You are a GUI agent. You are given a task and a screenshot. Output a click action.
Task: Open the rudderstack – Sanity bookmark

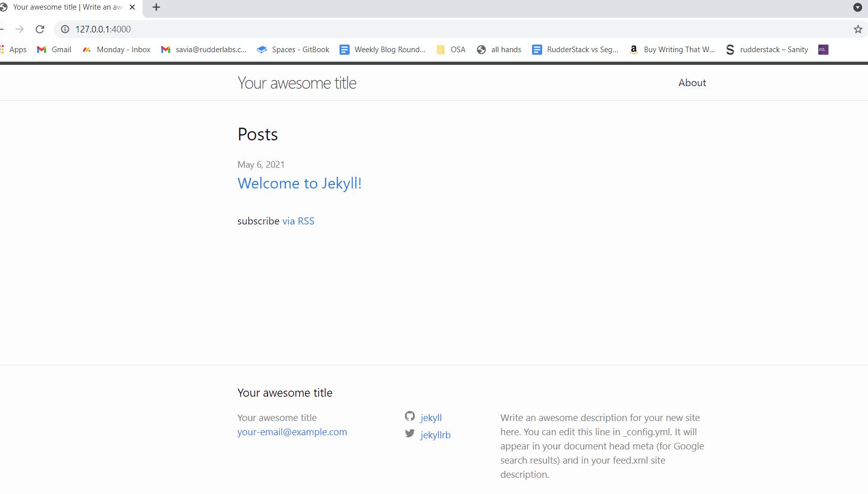point(767,50)
